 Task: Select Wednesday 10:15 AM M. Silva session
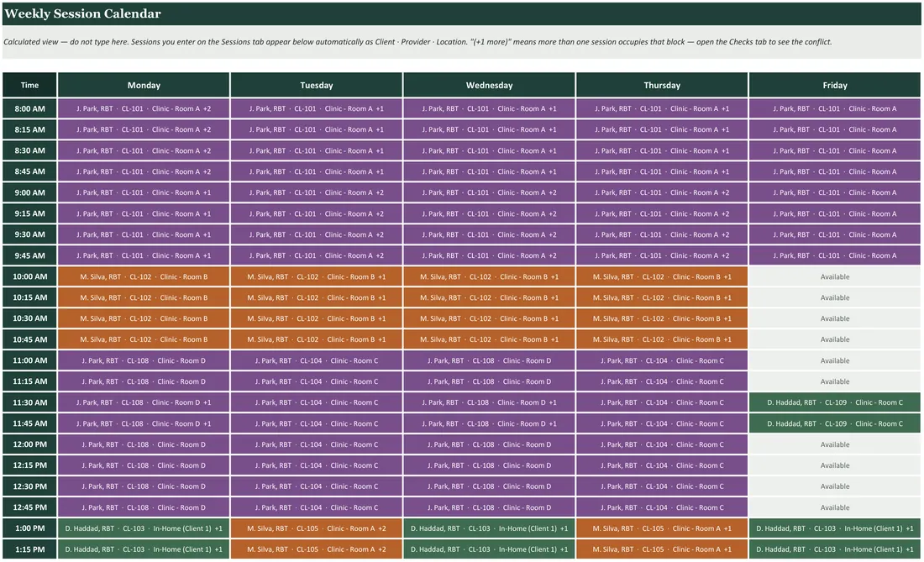(489, 297)
